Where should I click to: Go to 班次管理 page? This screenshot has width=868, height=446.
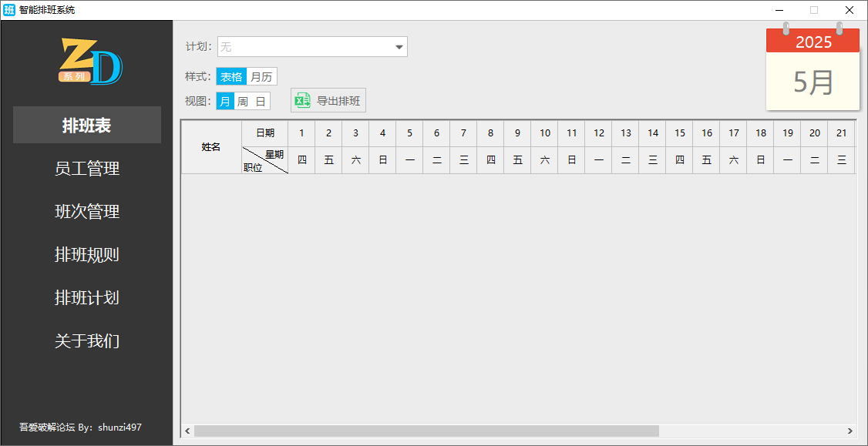pos(87,212)
